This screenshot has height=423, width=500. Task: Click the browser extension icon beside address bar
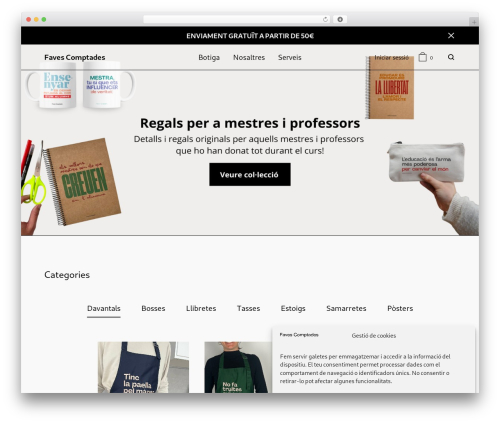pyautogui.click(x=340, y=19)
